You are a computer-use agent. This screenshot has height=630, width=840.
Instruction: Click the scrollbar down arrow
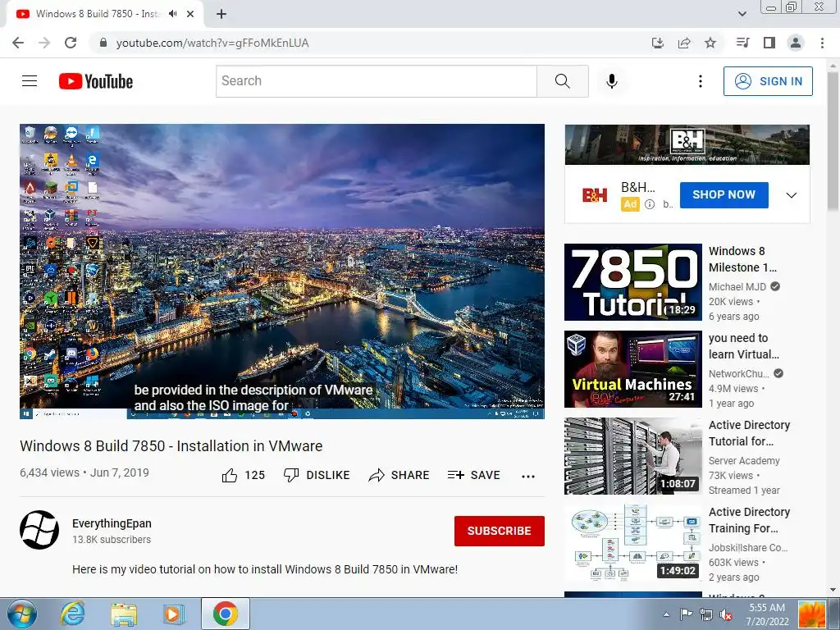pyautogui.click(x=833, y=590)
